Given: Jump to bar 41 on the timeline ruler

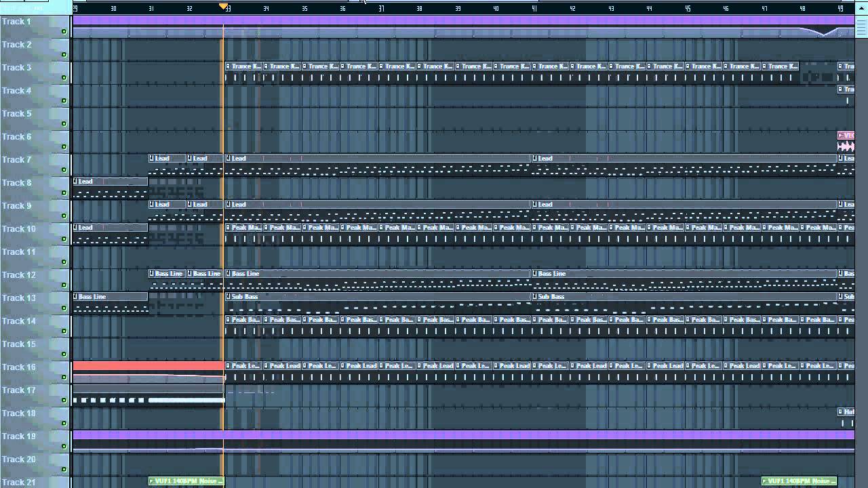Looking at the screenshot, I should (x=534, y=8).
